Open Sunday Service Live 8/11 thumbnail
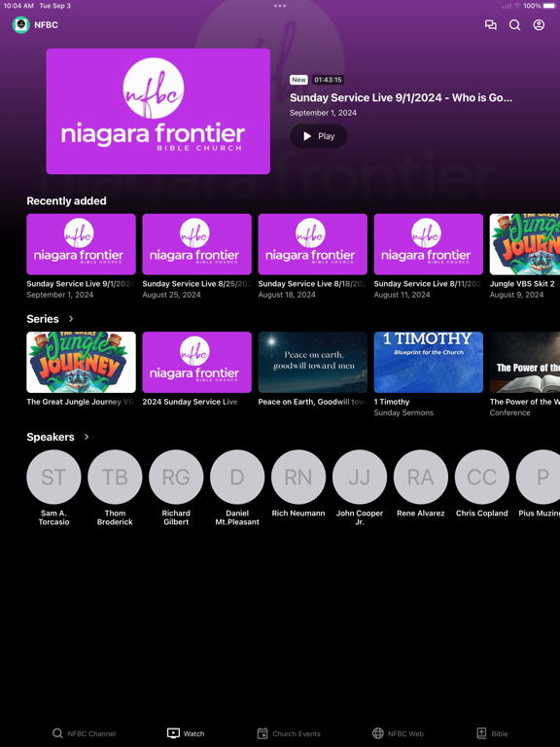560x747 pixels. pos(428,244)
